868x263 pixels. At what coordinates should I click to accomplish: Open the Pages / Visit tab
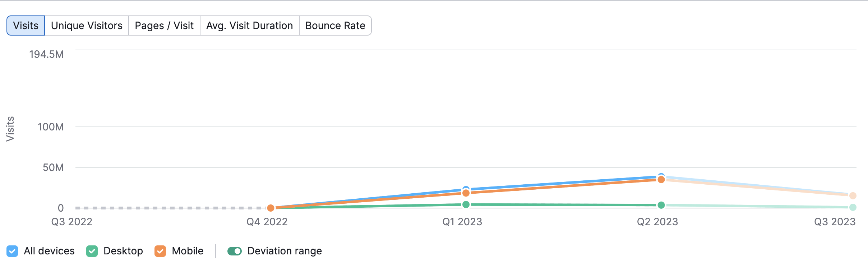tap(164, 26)
